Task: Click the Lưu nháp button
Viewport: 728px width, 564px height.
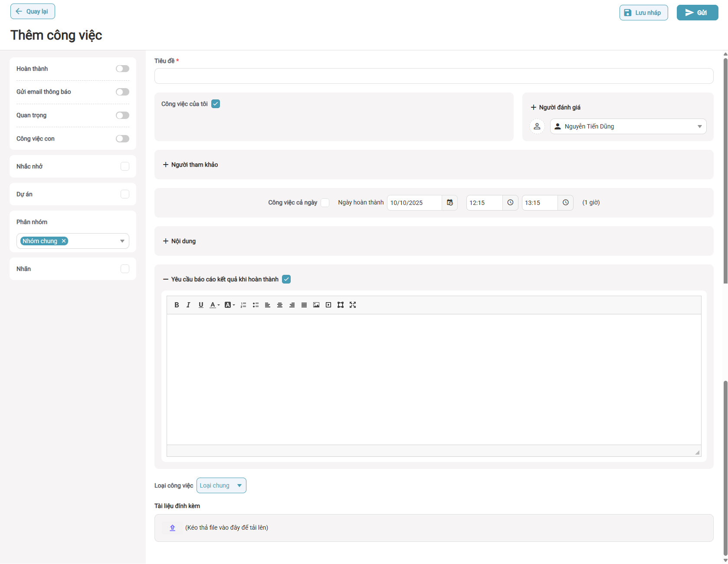Action: click(x=643, y=13)
